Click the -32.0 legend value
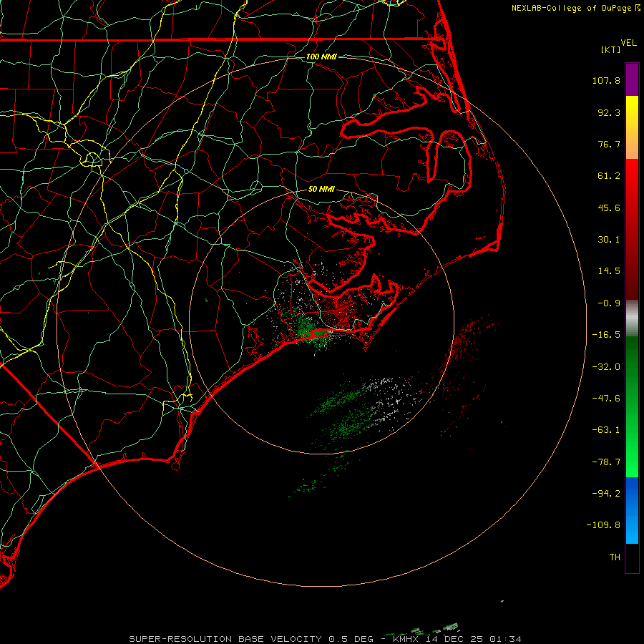Viewport: 644px width, 644px height. pos(606,367)
